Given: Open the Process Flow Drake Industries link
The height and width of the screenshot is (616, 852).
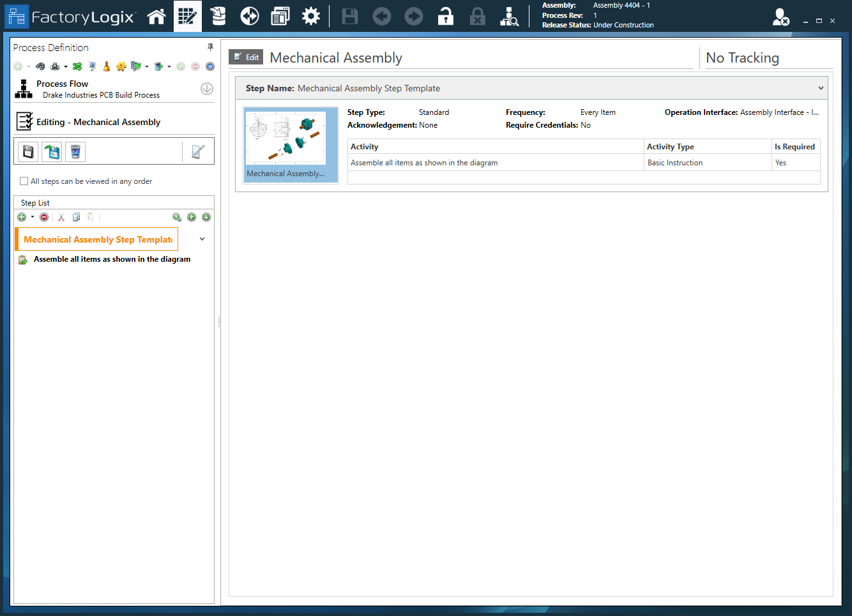Looking at the screenshot, I should [x=101, y=95].
